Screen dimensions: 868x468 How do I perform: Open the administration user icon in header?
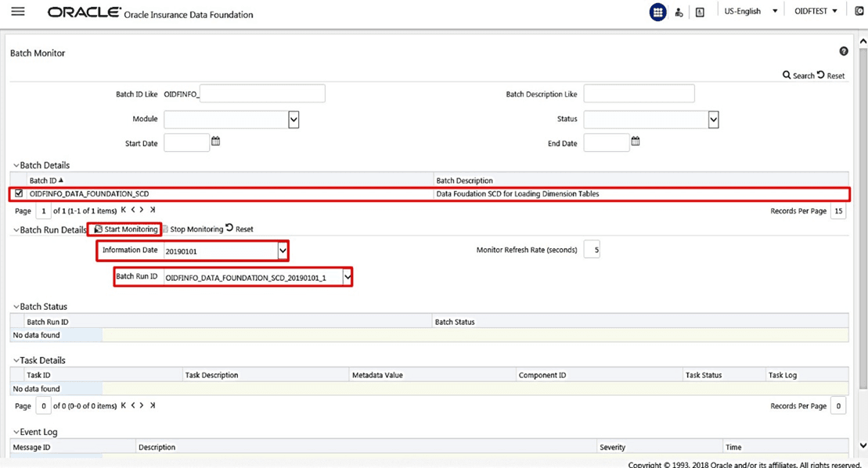click(x=679, y=13)
